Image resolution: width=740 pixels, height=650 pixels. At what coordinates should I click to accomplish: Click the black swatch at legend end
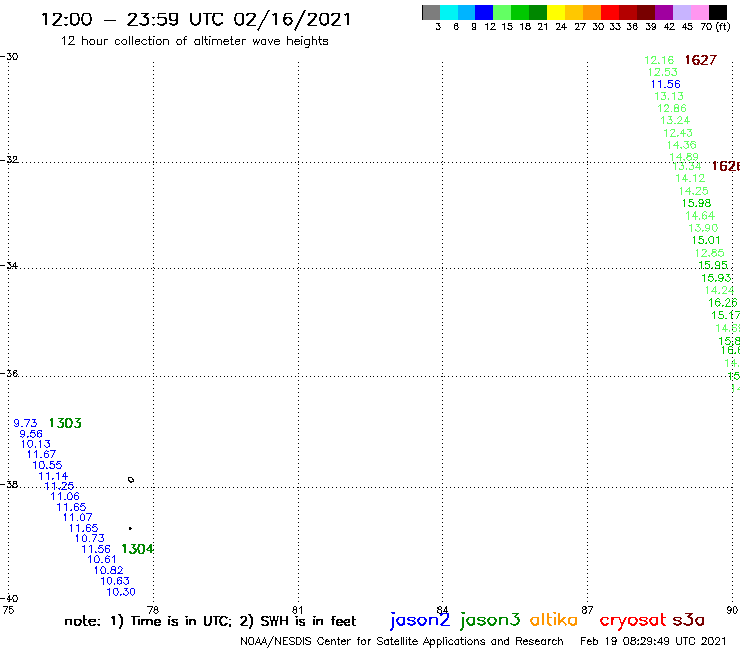click(717, 12)
